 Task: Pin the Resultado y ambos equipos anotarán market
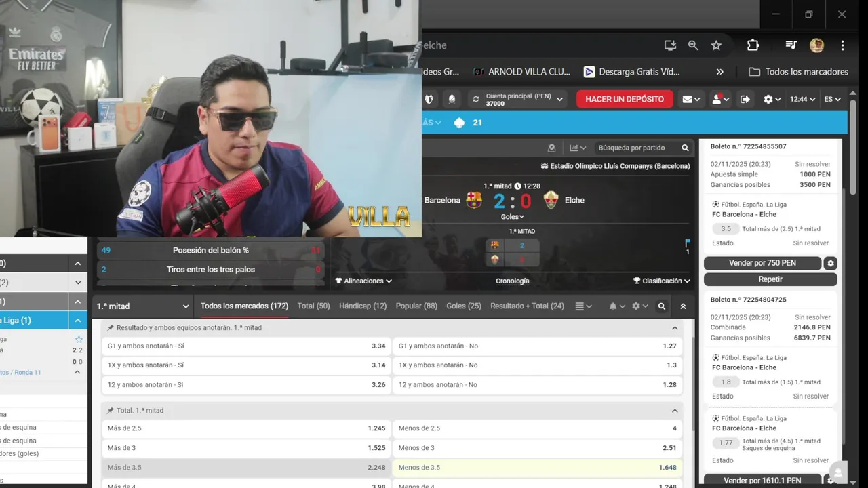coord(111,328)
